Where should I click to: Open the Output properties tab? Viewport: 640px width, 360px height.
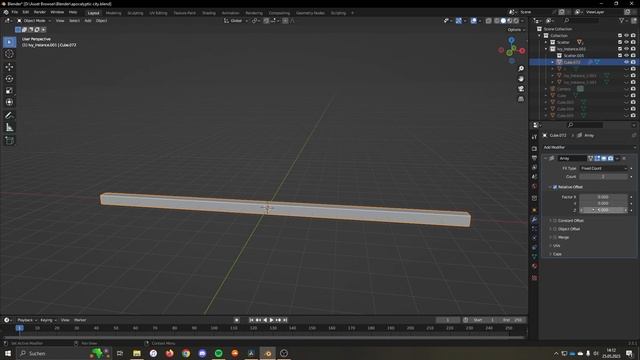click(x=534, y=158)
